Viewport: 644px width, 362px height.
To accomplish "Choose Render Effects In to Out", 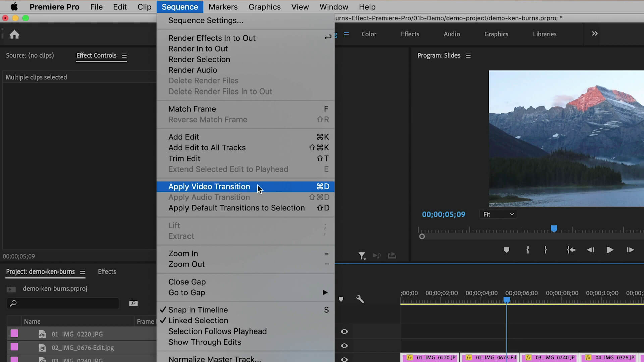I will 246,38.
